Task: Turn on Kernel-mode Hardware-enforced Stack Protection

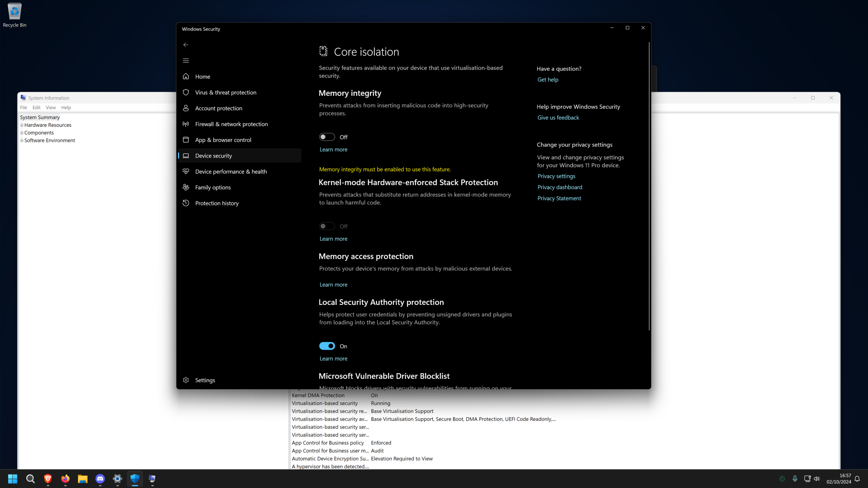Action: [327, 226]
